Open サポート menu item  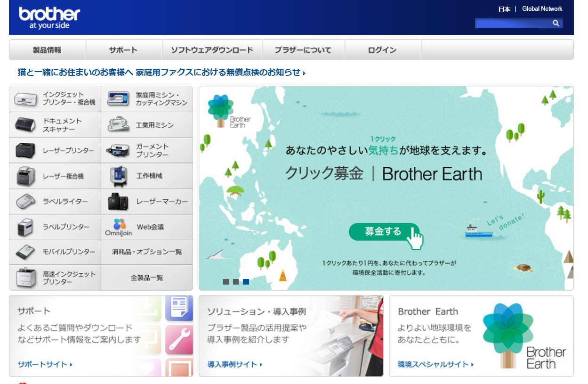[x=123, y=50]
